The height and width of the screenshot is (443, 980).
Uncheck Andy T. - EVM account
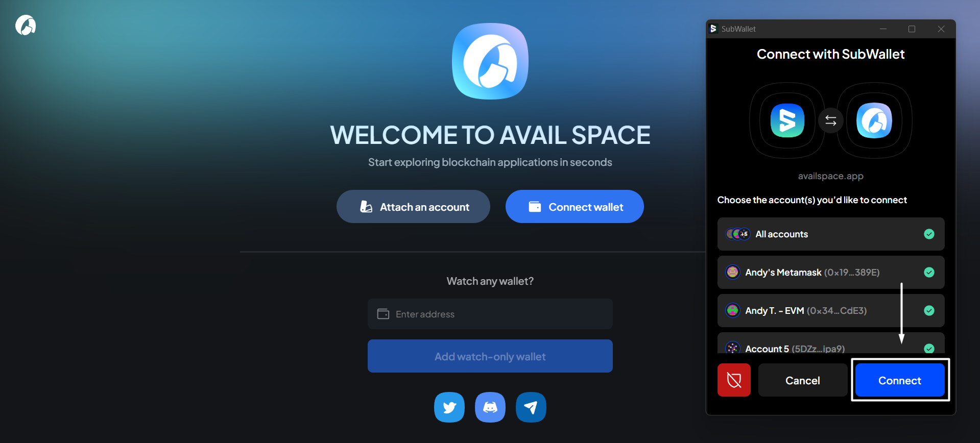(929, 311)
